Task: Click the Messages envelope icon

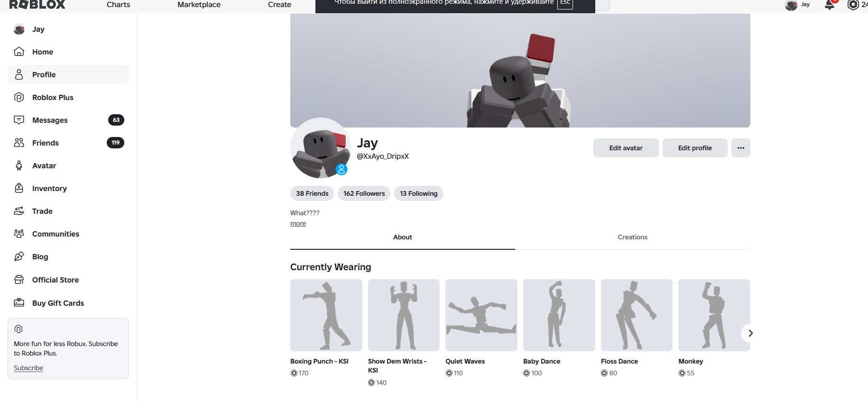Action: 19,120
